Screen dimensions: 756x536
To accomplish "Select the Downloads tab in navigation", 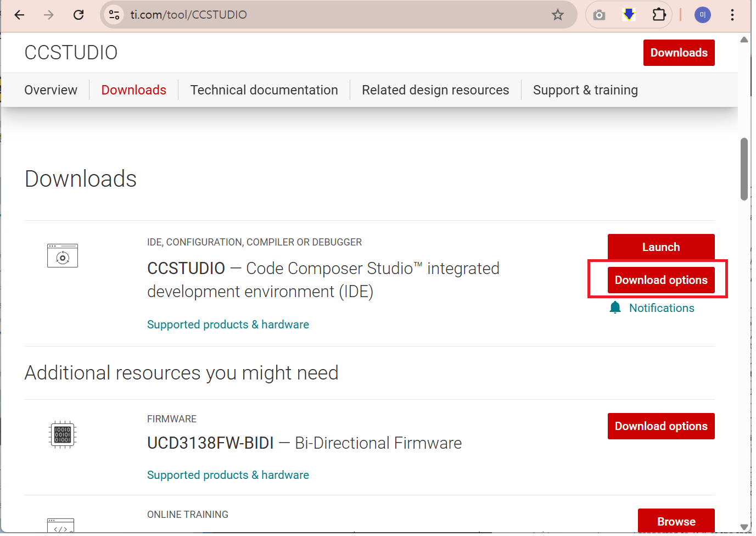I will pyautogui.click(x=134, y=90).
